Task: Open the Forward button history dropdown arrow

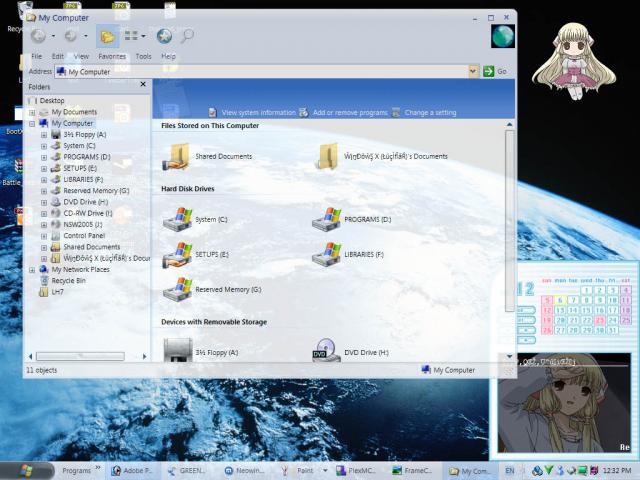Action: tap(86, 36)
